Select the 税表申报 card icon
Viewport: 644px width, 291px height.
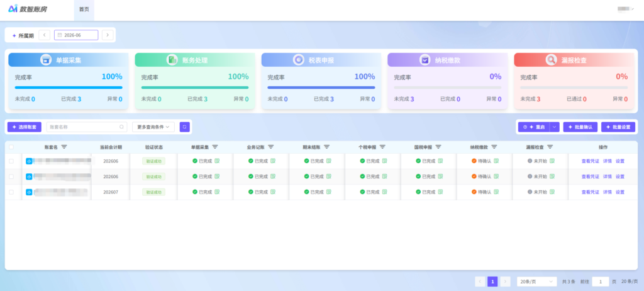299,60
